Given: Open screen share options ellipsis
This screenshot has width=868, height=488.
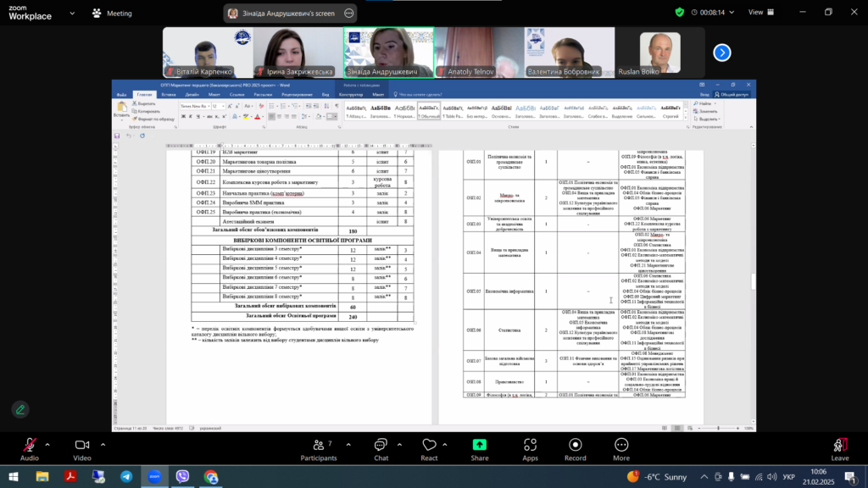Looking at the screenshot, I should tap(348, 14).
